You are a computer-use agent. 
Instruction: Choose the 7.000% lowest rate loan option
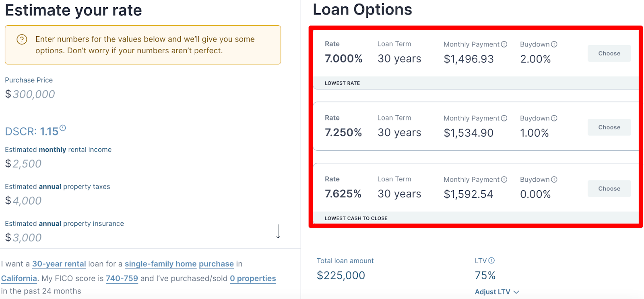click(609, 53)
